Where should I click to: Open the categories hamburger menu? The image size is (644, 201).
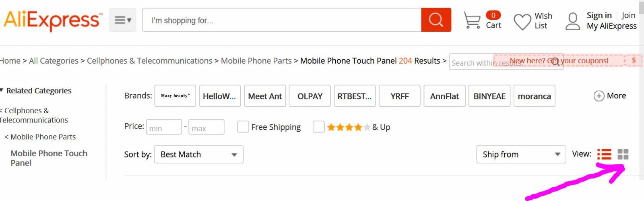tap(122, 20)
